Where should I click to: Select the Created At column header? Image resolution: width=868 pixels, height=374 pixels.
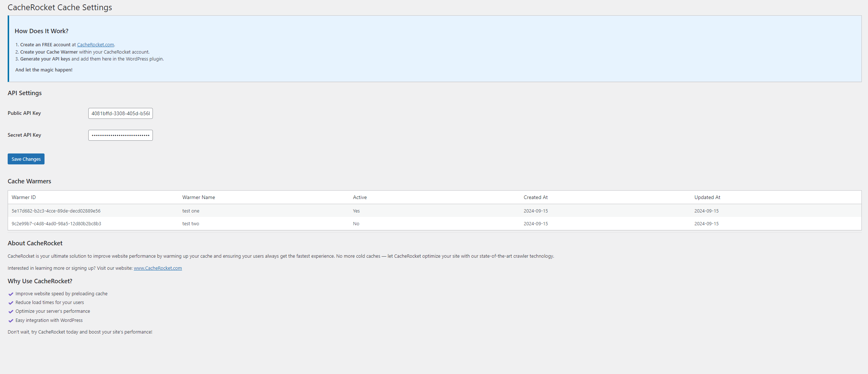pos(536,197)
